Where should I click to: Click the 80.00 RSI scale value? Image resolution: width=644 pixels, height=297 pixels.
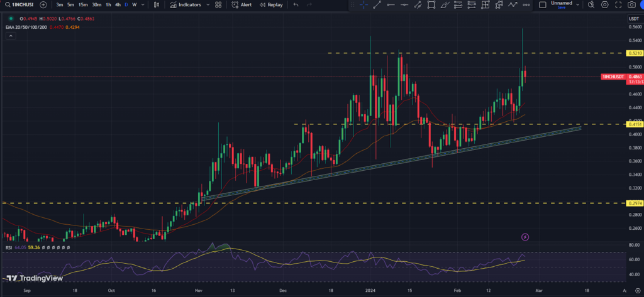pos(634,245)
